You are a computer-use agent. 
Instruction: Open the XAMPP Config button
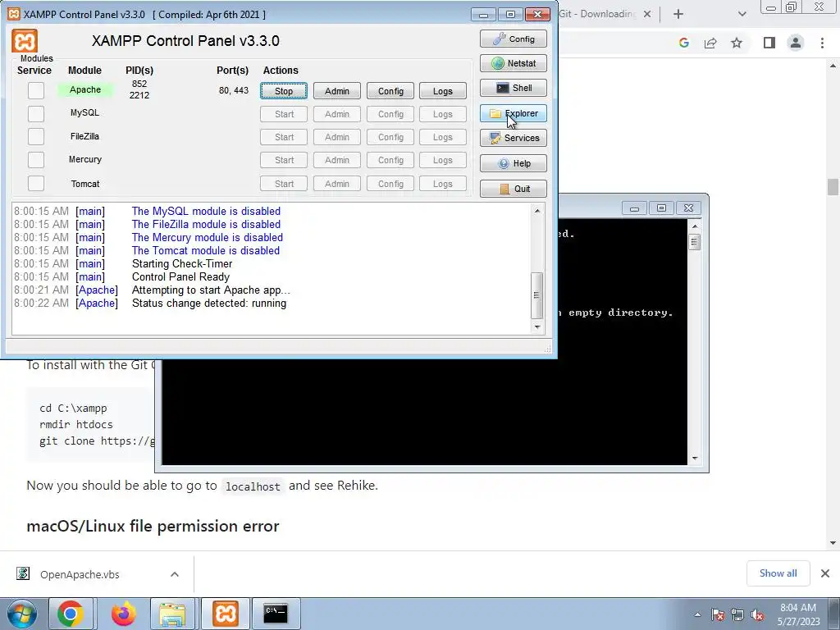(x=514, y=39)
